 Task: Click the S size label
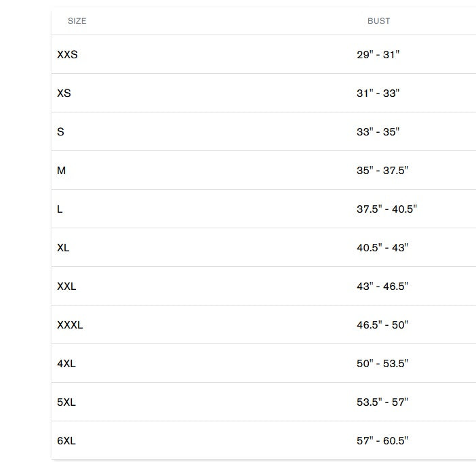tap(61, 132)
